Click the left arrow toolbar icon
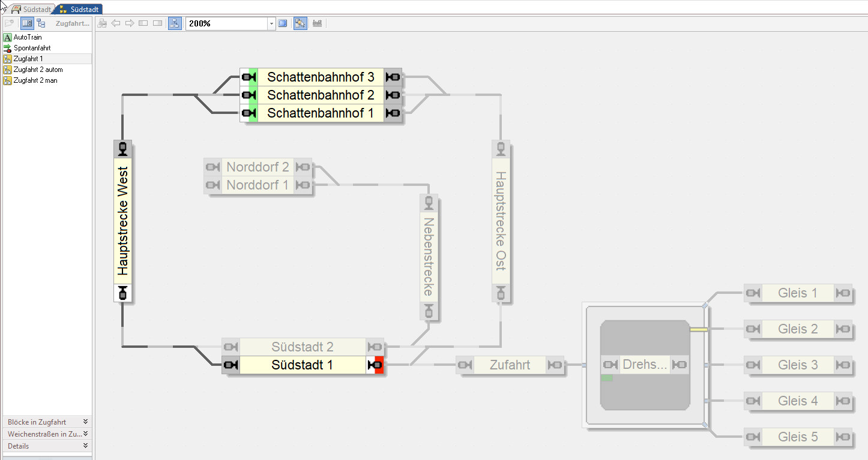Screen dimensions: 868x460 [116, 23]
